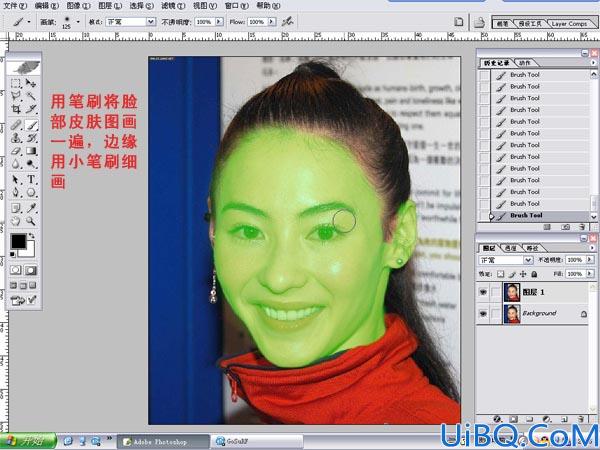Select the Brush tool in toolbox
The width and height of the screenshot is (600, 450).
(31, 125)
